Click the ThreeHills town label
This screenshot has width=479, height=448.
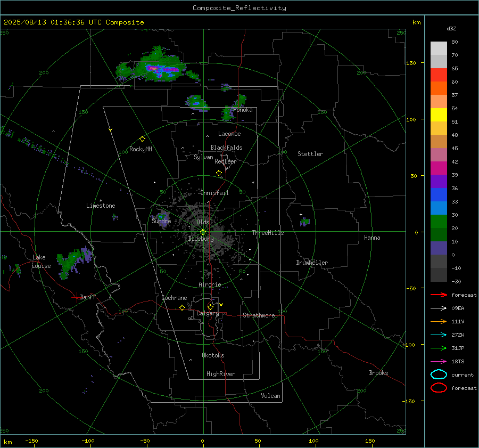click(x=268, y=233)
